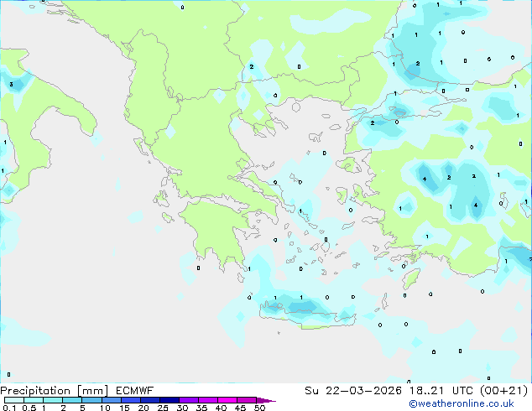Click the 'Su 22-03-2026' date text
Image resolution: width=532 pixels, height=411 pixels.
(353, 391)
